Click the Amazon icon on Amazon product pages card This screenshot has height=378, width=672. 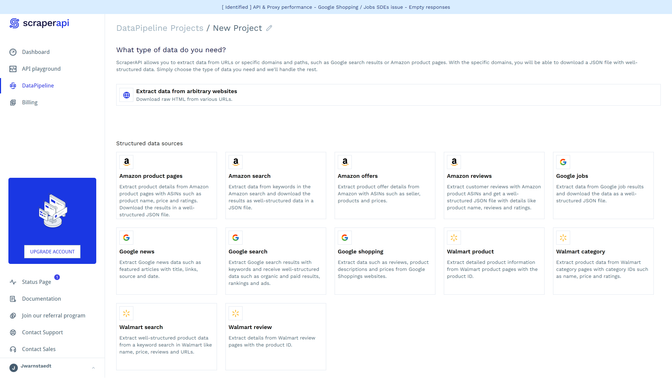pos(126,162)
